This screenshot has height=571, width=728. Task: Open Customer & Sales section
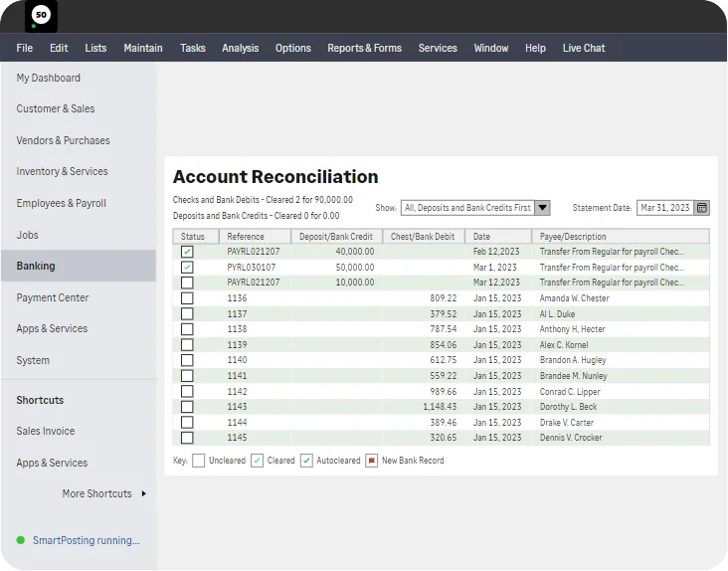coord(56,108)
